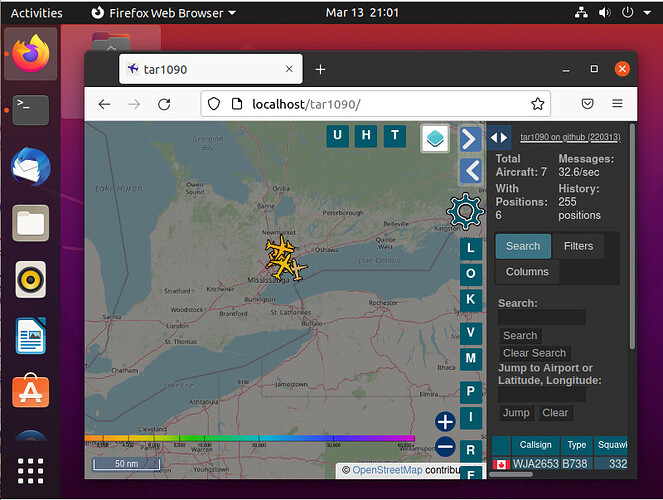Select the tar1090 browser tab
Screen dimensions: 663x500
tap(211, 69)
